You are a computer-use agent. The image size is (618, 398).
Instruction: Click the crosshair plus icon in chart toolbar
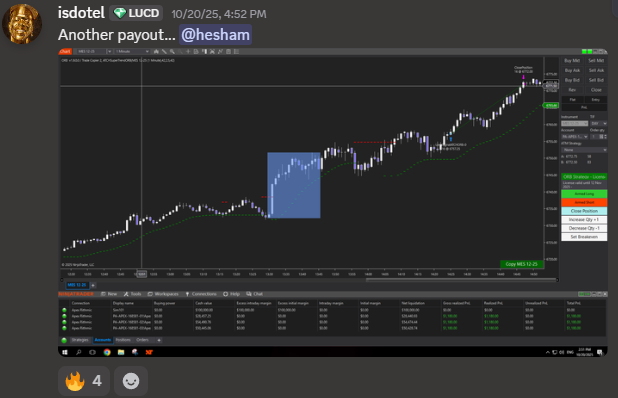[188, 52]
